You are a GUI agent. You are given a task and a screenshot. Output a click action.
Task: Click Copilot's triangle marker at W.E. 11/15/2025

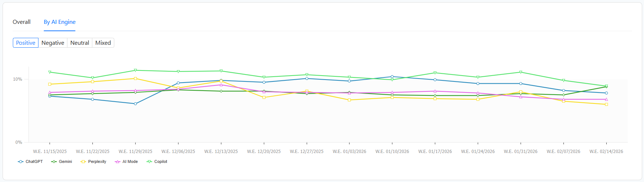click(50, 72)
